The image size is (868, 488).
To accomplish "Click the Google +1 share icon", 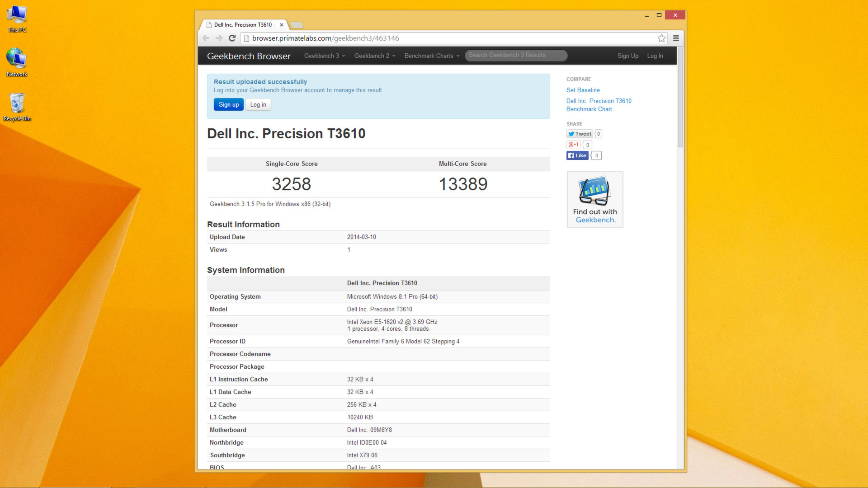I will point(573,145).
